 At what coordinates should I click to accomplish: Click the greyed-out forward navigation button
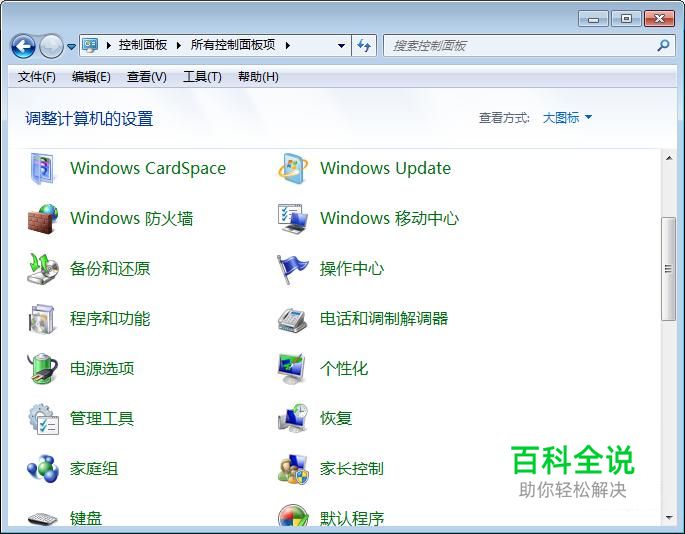52,46
